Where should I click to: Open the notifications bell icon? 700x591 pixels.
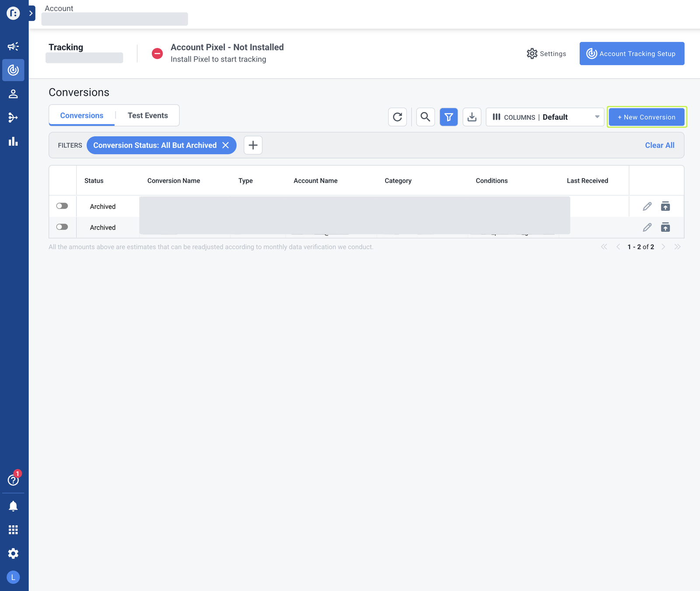click(x=13, y=506)
